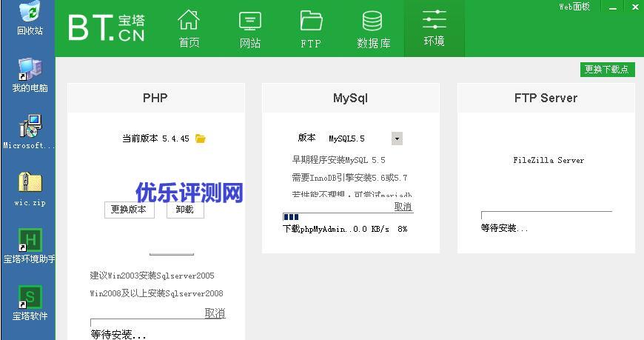
Task: Select the 环境 sliders icon tab
Action: coord(434,28)
